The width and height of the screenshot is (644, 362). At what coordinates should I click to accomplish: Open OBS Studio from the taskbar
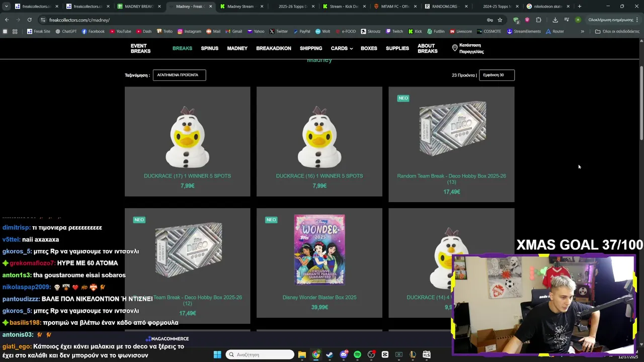tap(371, 354)
